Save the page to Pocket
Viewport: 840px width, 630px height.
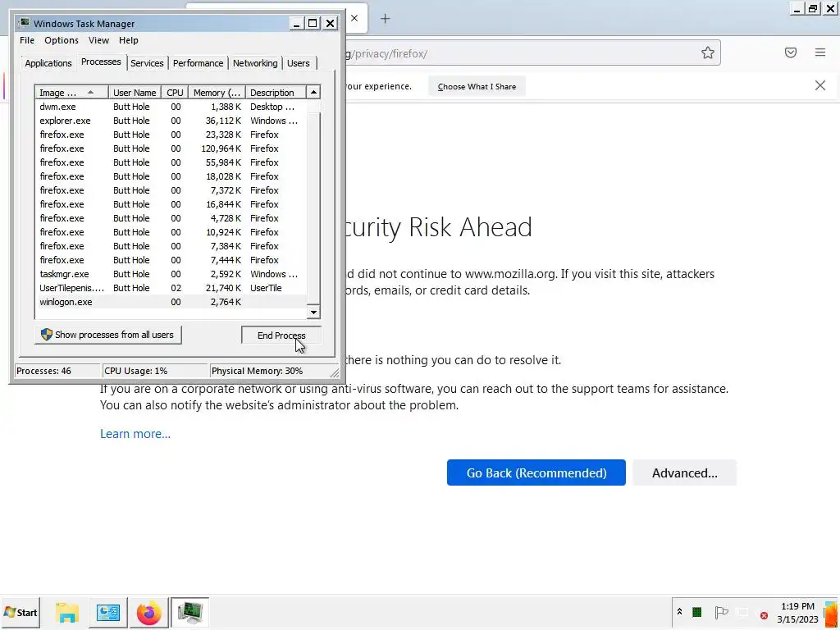tap(791, 52)
